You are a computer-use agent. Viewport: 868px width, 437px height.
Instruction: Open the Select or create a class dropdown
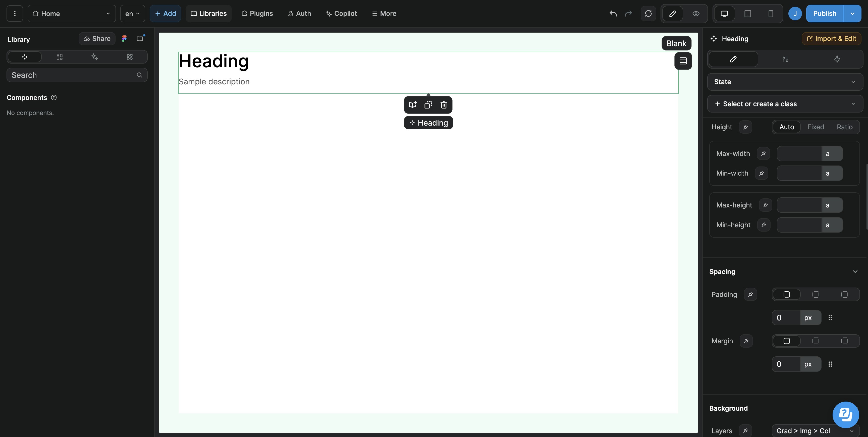(785, 104)
